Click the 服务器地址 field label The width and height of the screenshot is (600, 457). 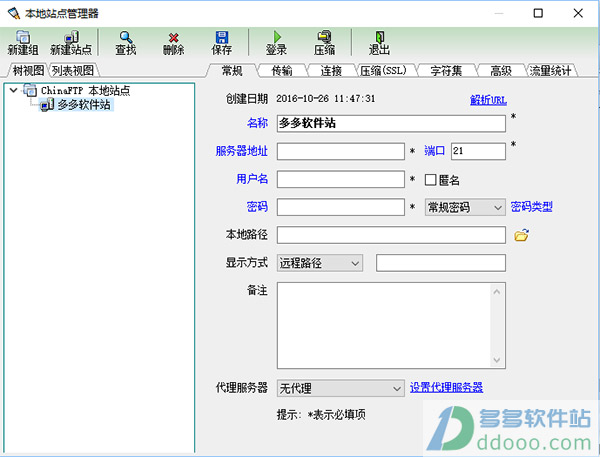tap(241, 151)
